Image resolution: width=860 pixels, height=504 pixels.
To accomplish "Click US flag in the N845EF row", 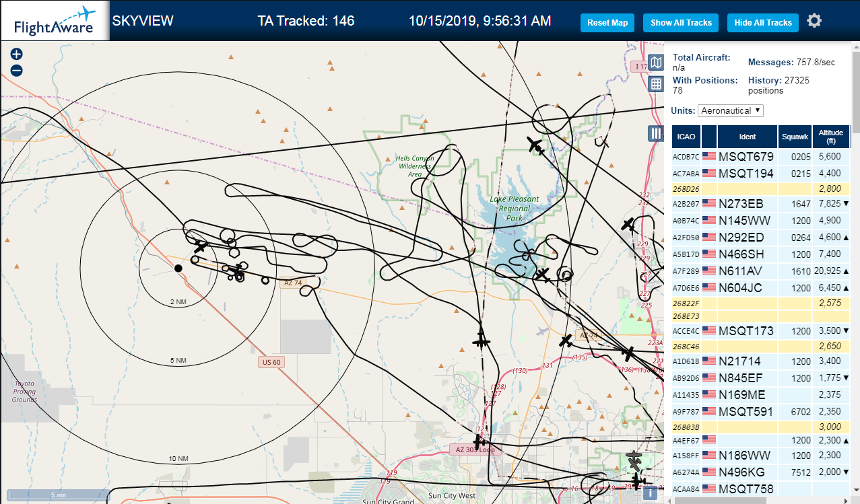I will pyautogui.click(x=709, y=378).
